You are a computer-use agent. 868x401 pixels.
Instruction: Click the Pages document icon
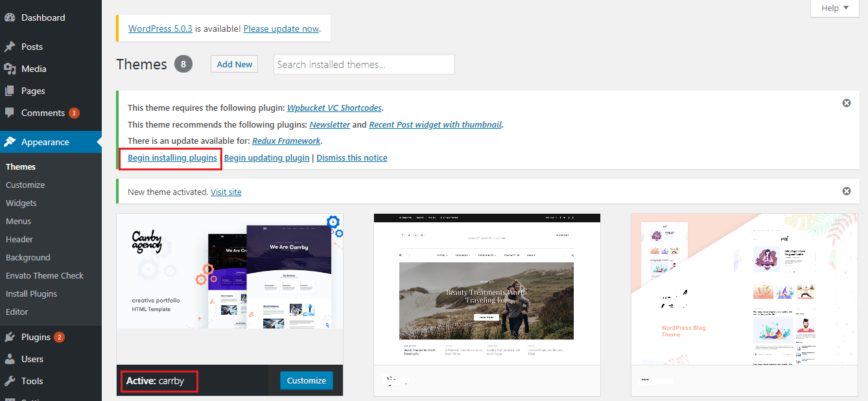click(10, 91)
